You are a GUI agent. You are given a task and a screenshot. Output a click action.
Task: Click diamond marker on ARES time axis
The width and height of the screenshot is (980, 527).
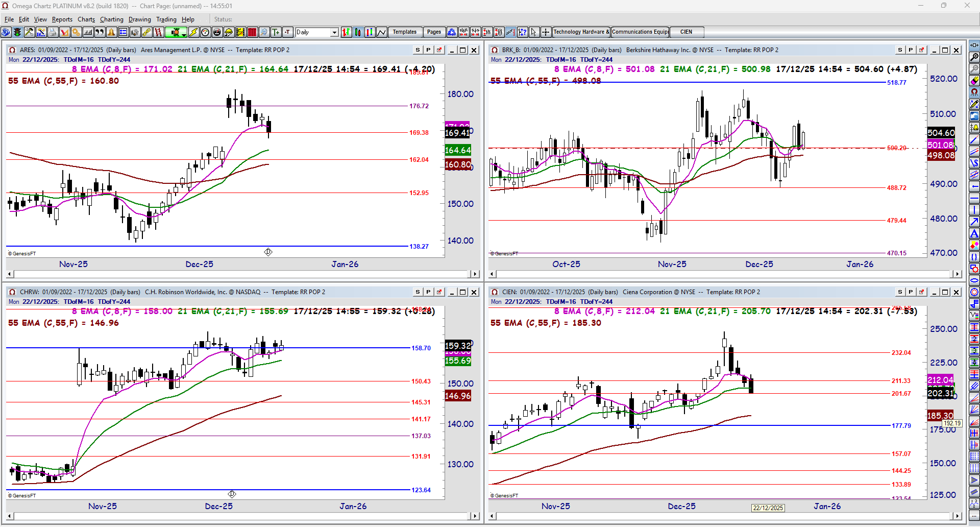[268, 252]
